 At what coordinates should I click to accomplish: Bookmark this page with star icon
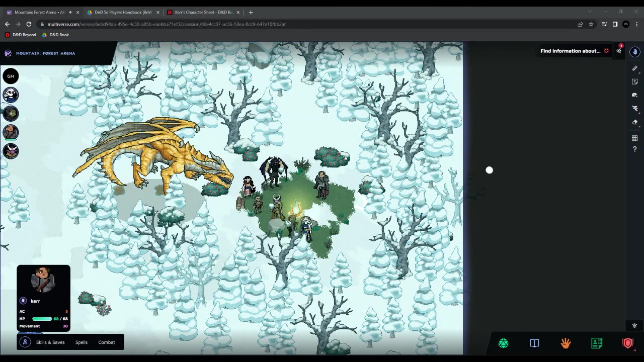[591, 24]
